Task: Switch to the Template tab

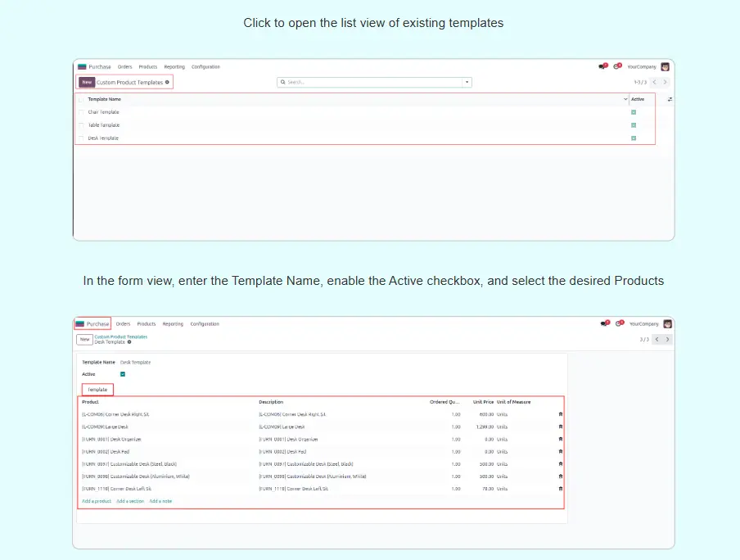Action: (x=97, y=390)
